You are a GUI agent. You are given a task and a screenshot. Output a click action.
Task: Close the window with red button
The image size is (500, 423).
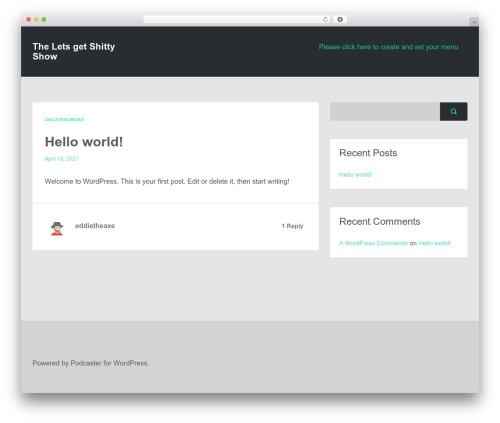29,19
